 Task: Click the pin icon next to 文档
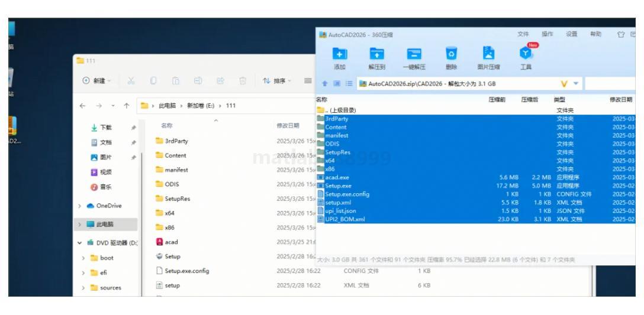(134, 143)
